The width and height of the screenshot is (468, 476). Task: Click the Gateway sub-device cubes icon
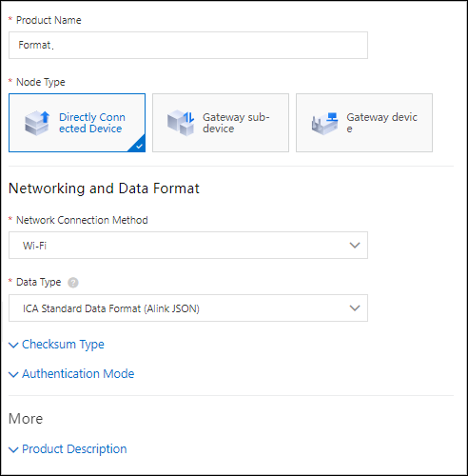(x=181, y=123)
